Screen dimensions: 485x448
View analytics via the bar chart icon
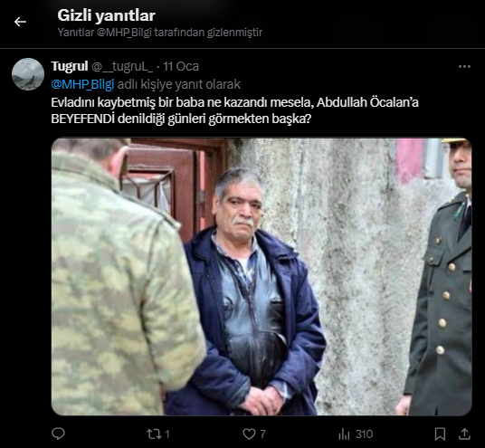coord(344,434)
